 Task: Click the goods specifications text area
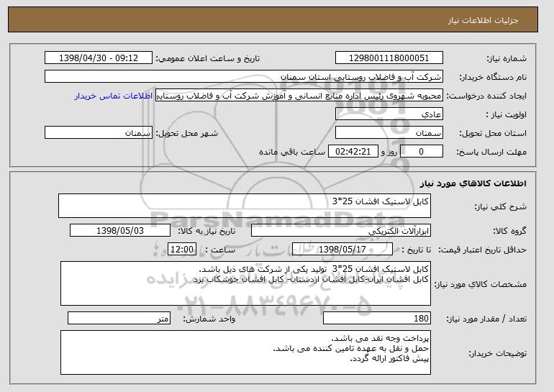245,283
